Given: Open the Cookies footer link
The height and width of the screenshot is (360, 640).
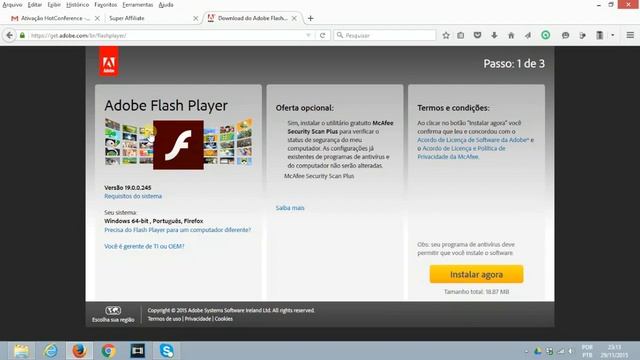Looking at the screenshot, I should click(224, 319).
